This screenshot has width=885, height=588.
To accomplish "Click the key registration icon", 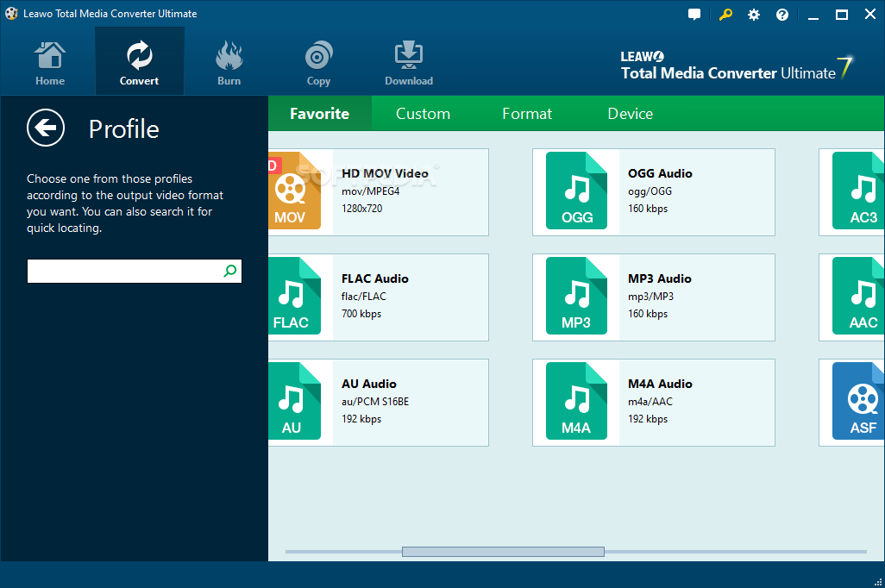I will [x=725, y=15].
